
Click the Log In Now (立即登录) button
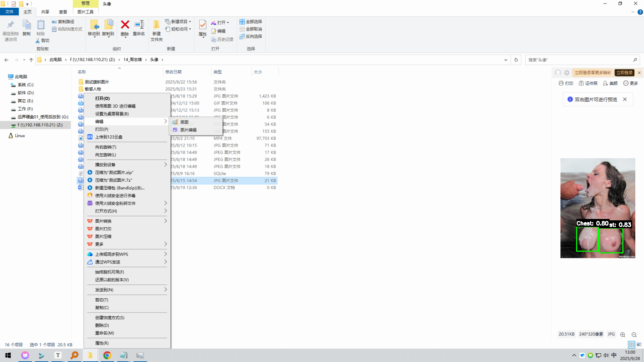click(x=624, y=73)
